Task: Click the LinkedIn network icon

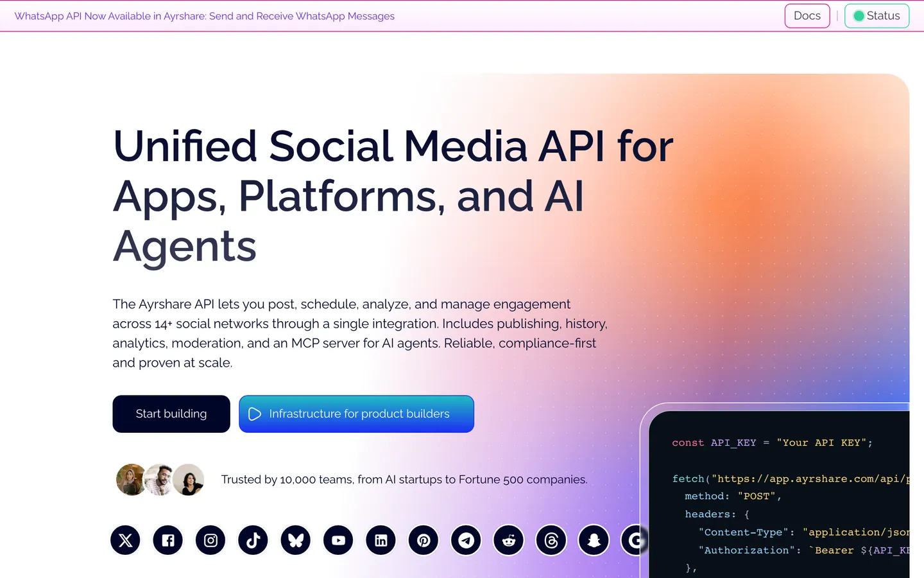Action: [x=381, y=540]
